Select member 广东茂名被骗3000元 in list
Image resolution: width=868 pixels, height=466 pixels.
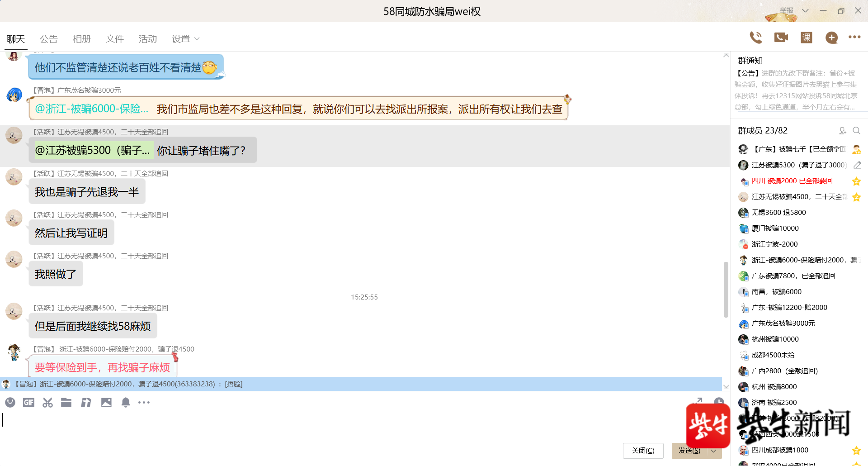799,323
